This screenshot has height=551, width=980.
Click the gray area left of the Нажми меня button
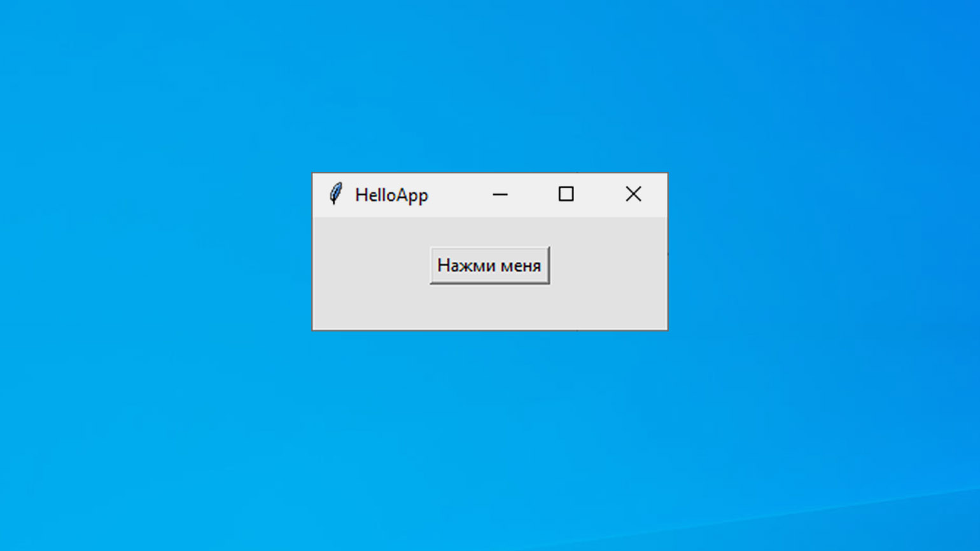point(371,265)
